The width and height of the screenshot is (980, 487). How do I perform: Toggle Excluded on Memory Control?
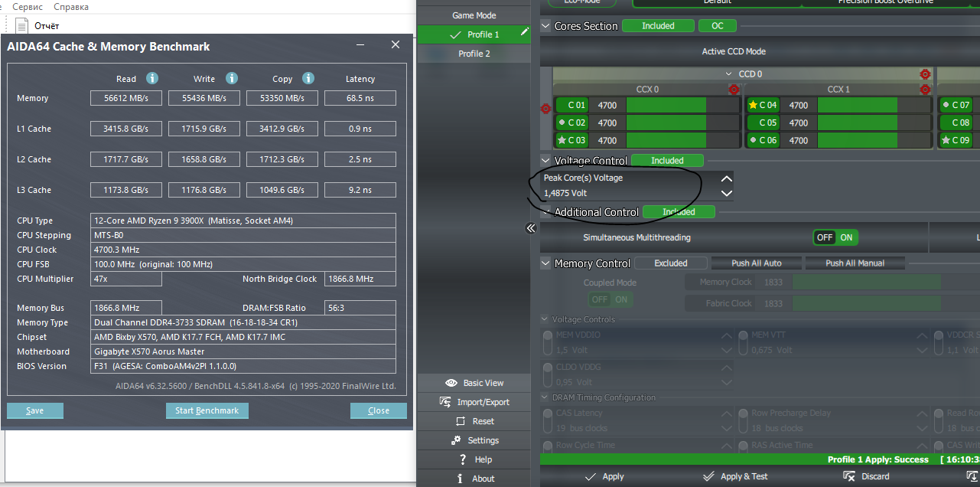(671, 263)
